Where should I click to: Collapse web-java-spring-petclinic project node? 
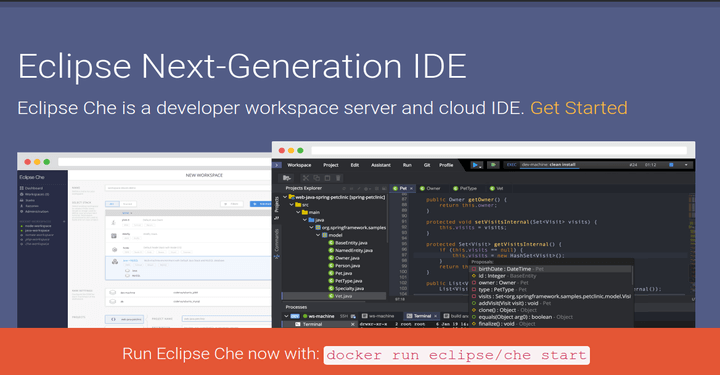(x=285, y=197)
